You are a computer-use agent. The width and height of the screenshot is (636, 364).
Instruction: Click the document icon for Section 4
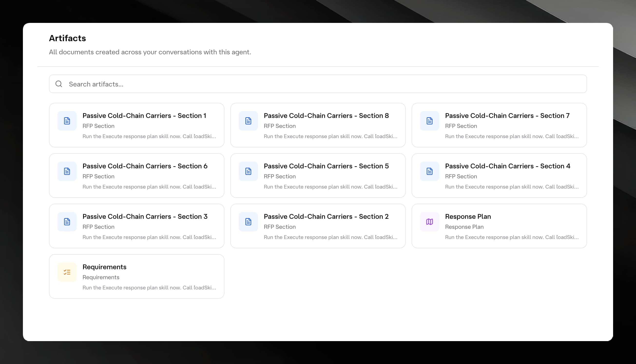click(430, 171)
